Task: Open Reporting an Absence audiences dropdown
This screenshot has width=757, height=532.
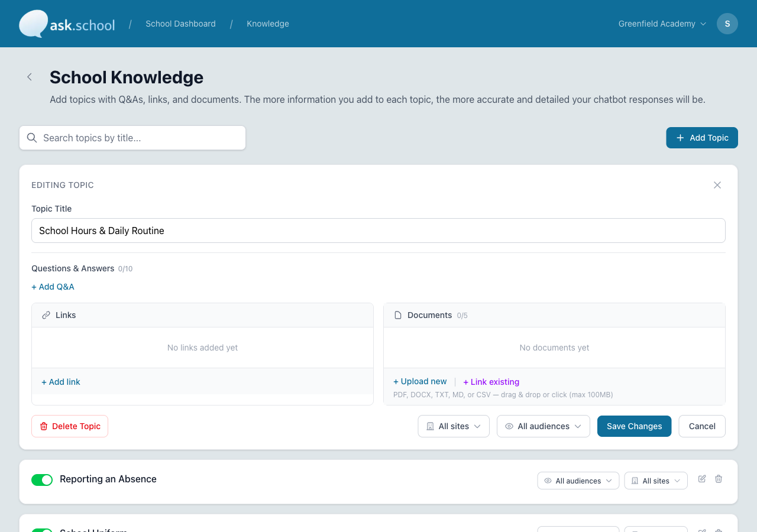Action: 578,481
